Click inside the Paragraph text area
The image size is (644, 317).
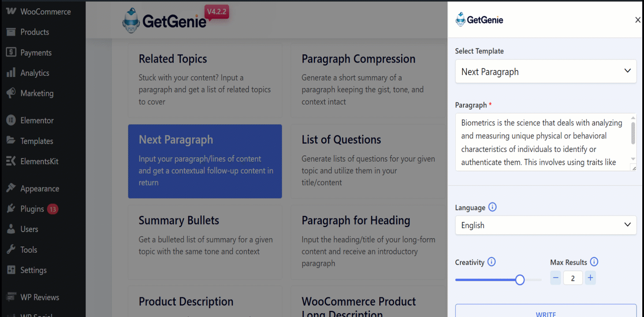click(542, 142)
